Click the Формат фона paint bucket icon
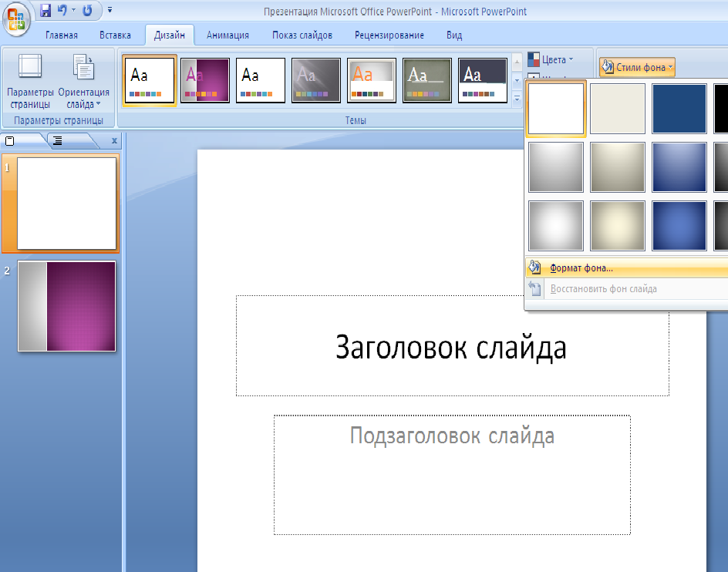The width and height of the screenshot is (728, 572). point(534,267)
